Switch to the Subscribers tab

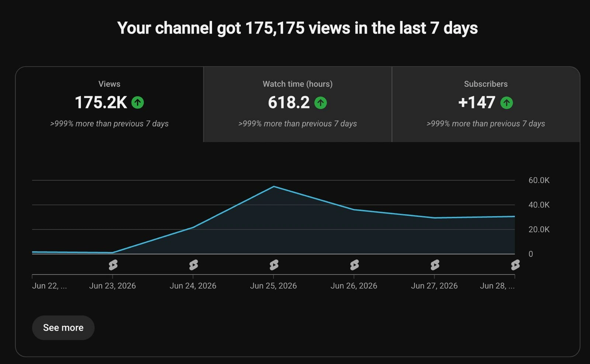486,104
